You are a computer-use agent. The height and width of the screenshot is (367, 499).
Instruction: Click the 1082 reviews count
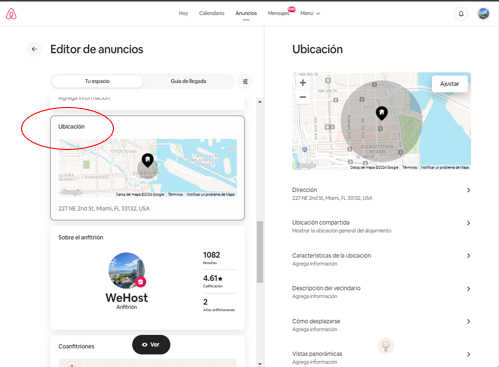[211, 255]
